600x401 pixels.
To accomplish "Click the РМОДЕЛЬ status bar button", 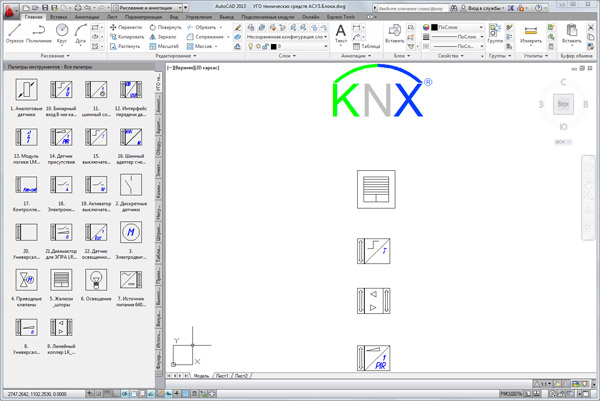I will 512,395.
